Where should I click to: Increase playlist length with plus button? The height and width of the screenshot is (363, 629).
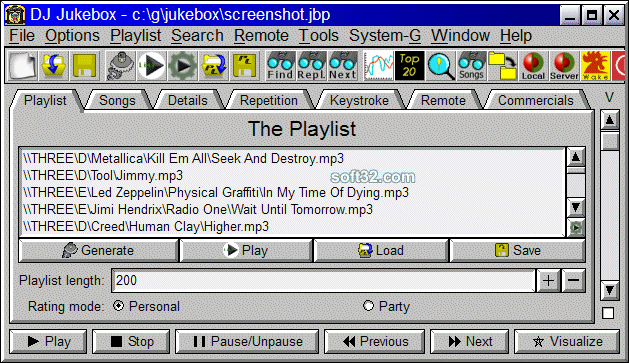pyautogui.click(x=548, y=280)
